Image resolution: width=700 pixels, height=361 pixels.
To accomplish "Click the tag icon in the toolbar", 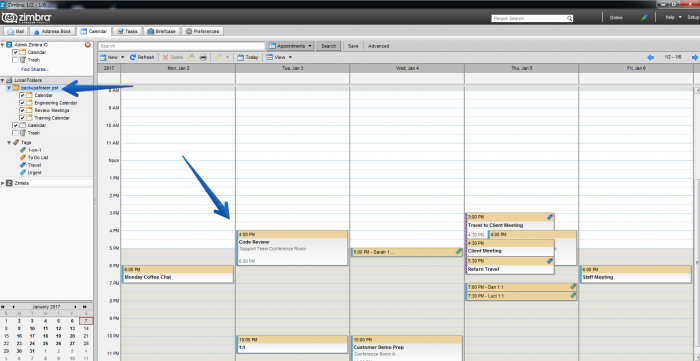I will (218, 57).
